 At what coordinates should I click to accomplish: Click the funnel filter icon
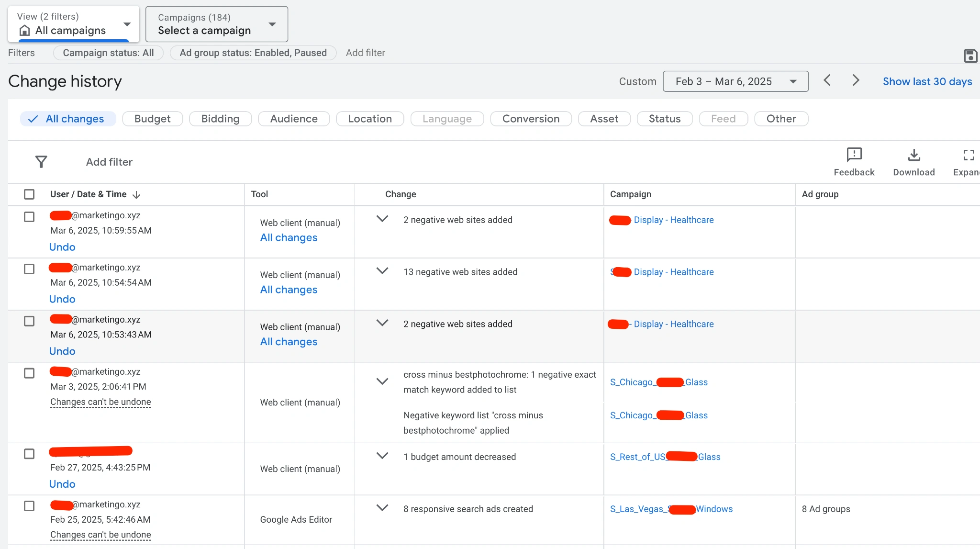click(x=41, y=162)
